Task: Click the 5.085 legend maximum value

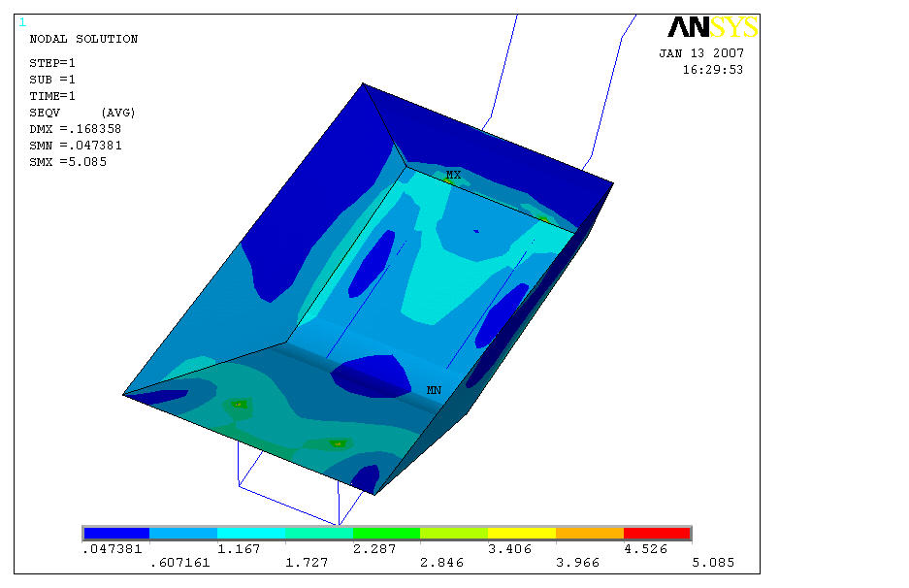Action: [x=713, y=563]
